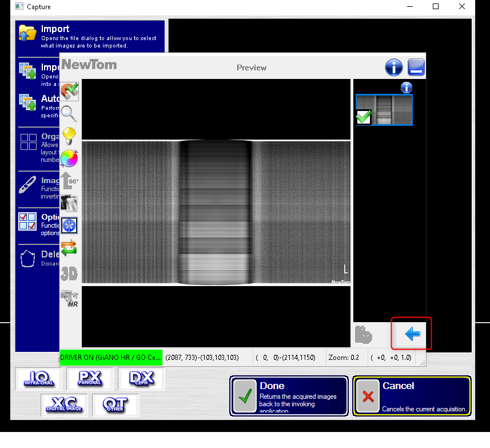Click the gray export hand icon below thumbnail panel

point(364,335)
